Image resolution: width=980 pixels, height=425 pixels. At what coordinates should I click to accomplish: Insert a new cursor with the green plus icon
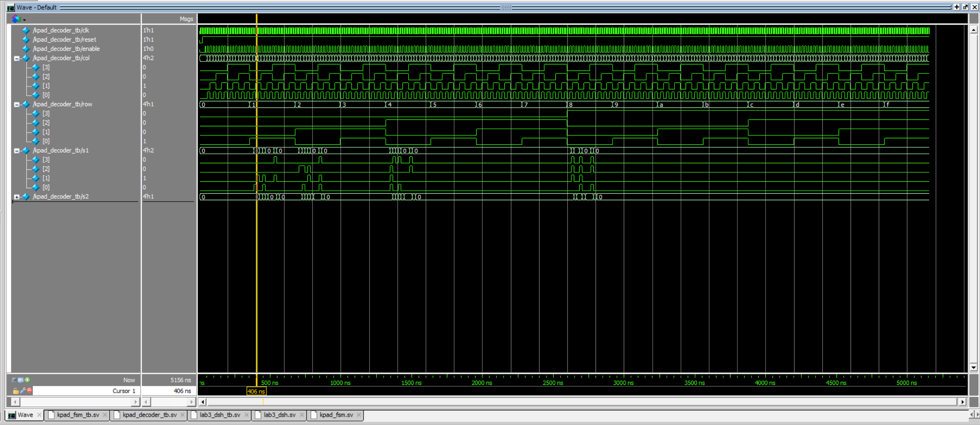(27, 380)
